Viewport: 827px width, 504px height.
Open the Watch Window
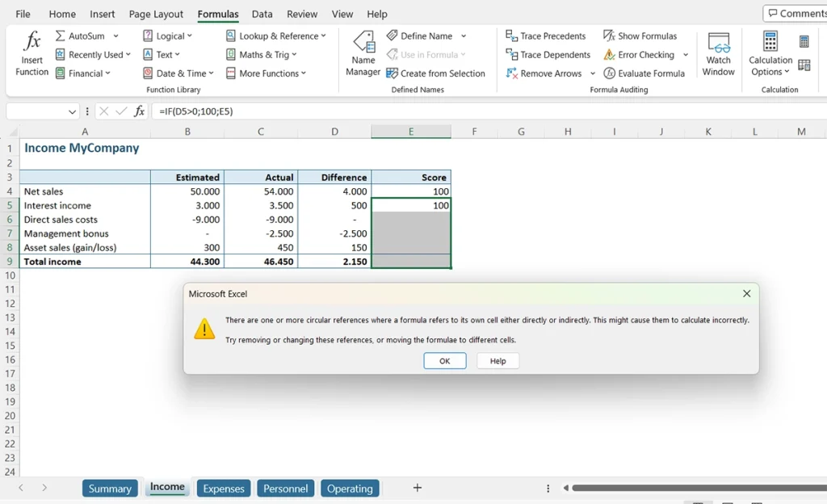click(x=718, y=53)
